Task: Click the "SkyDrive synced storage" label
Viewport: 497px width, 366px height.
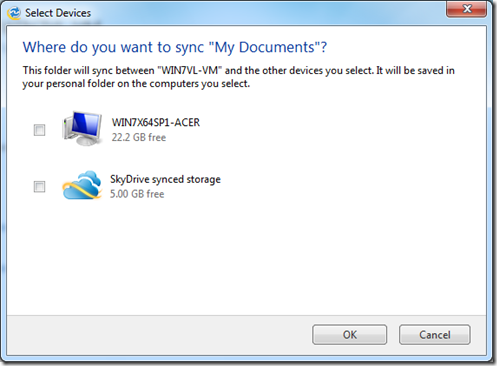Action: click(x=165, y=179)
